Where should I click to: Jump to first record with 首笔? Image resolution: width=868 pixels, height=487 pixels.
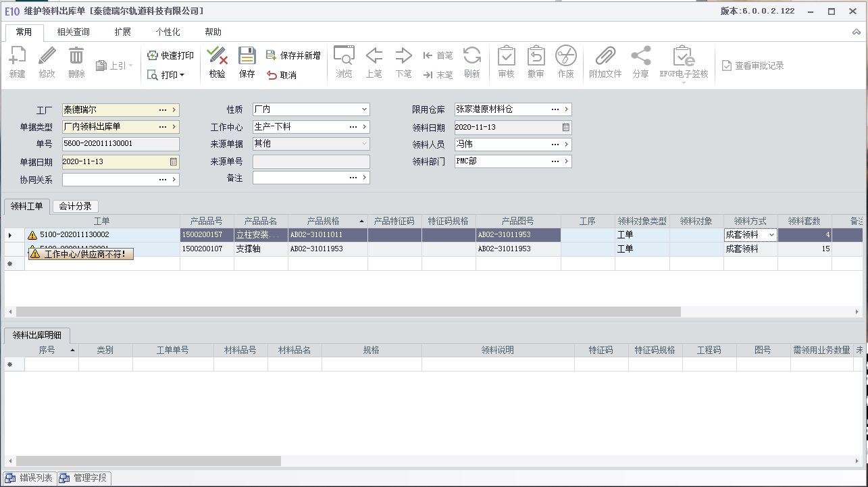pyautogui.click(x=438, y=55)
